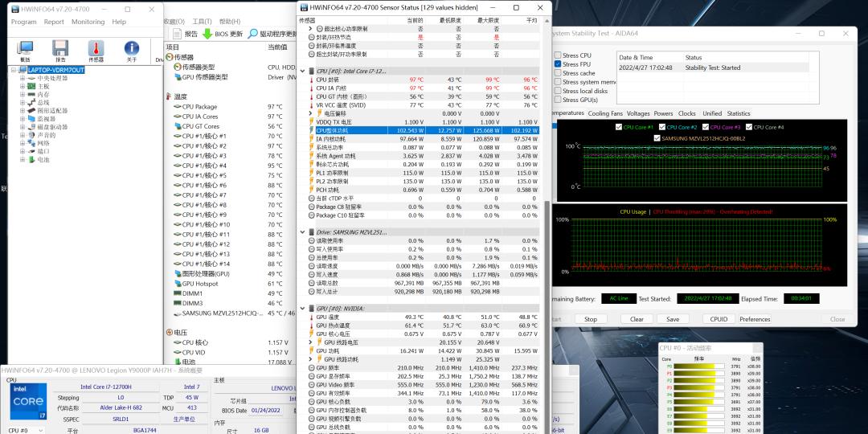The height and width of the screenshot is (434, 868).
Task: Click the CPU Package temperature row in AIDA64
Action: point(231,107)
